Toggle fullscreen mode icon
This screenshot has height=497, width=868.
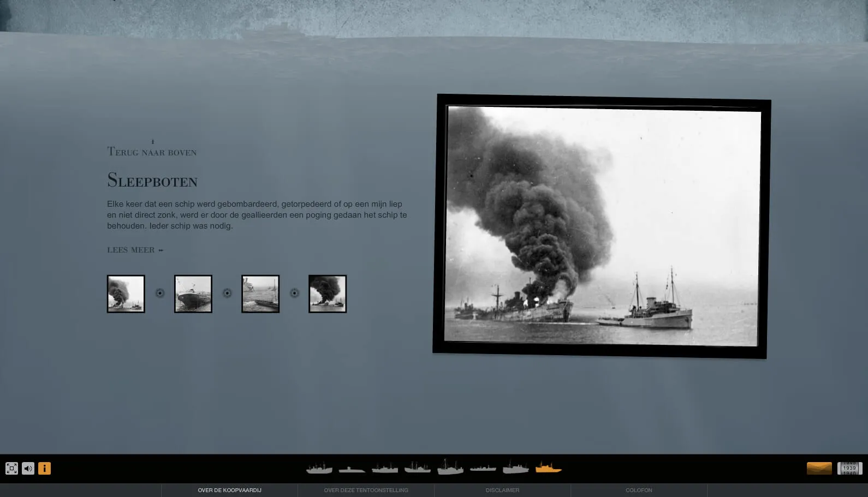(11, 468)
